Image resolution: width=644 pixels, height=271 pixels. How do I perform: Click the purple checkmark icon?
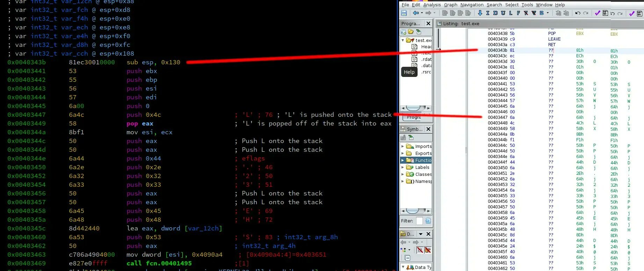tap(597, 13)
